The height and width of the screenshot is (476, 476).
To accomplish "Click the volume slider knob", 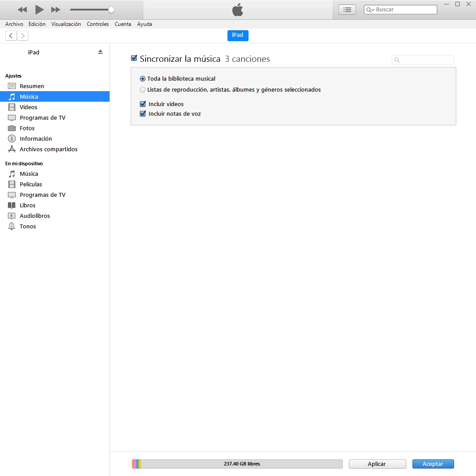I will coord(111,10).
